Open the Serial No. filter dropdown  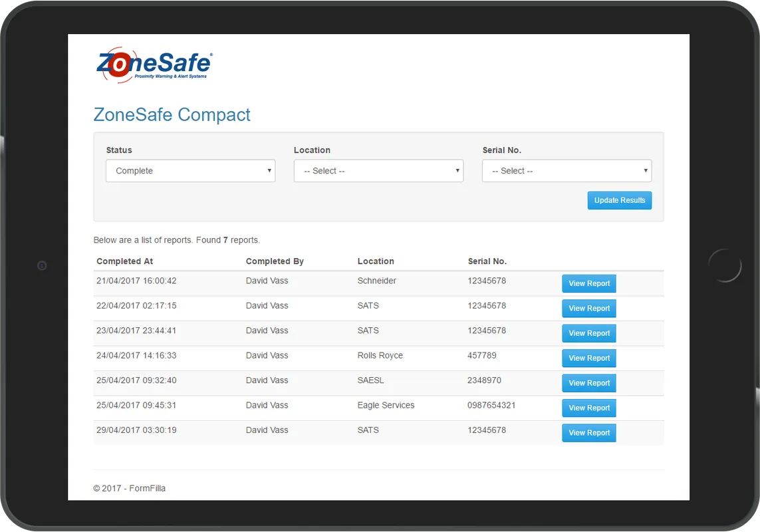click(x=567, y=171)
